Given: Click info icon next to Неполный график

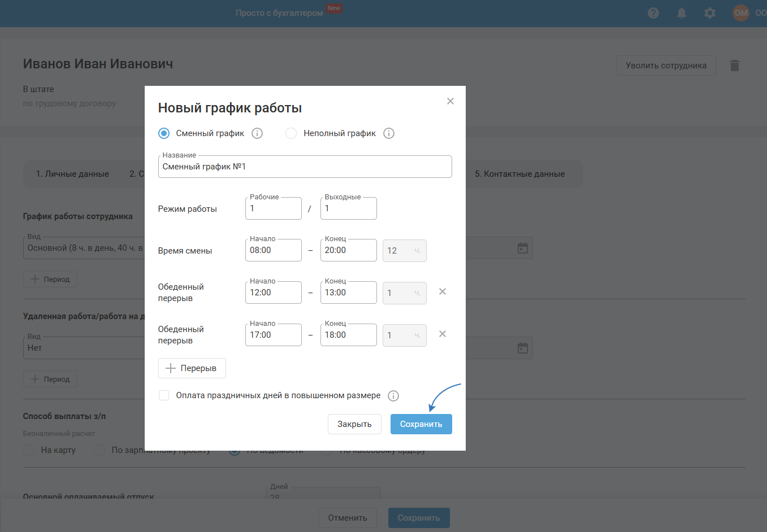Looking at the screenshot, I should pos(389,133).
